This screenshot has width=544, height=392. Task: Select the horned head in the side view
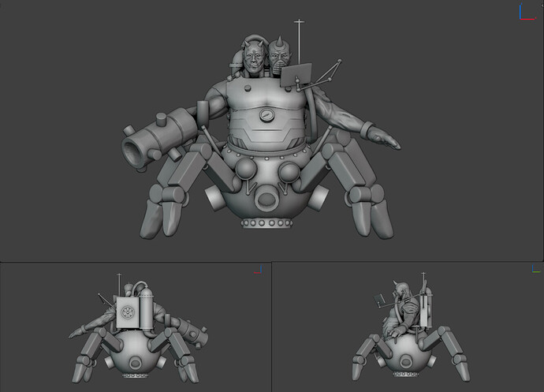click(x=404, y=292)
